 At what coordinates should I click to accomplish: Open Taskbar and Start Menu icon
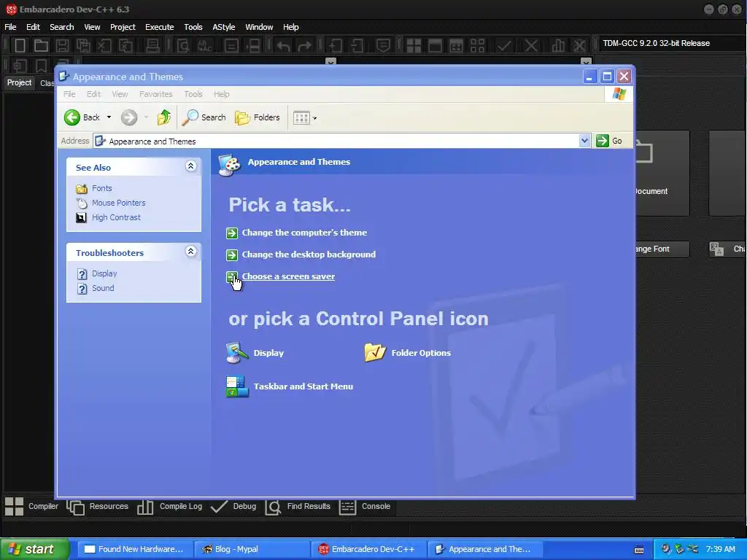[x=290, y=386]
